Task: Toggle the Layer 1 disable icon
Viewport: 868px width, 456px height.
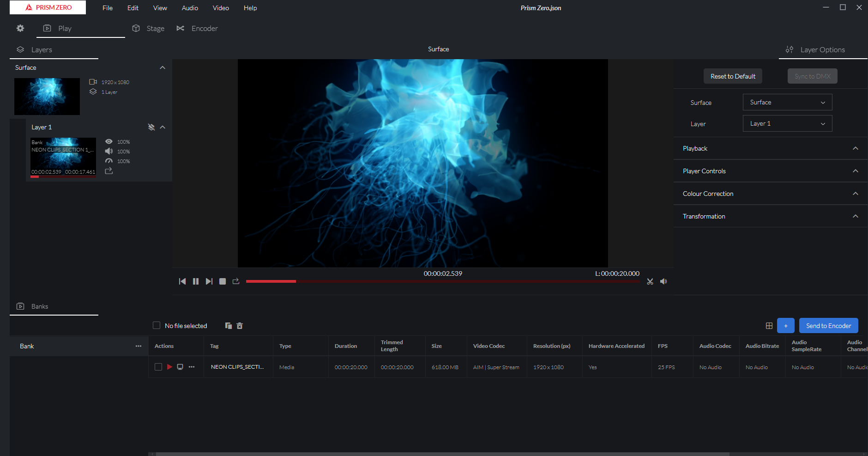Action: point(151,127)
